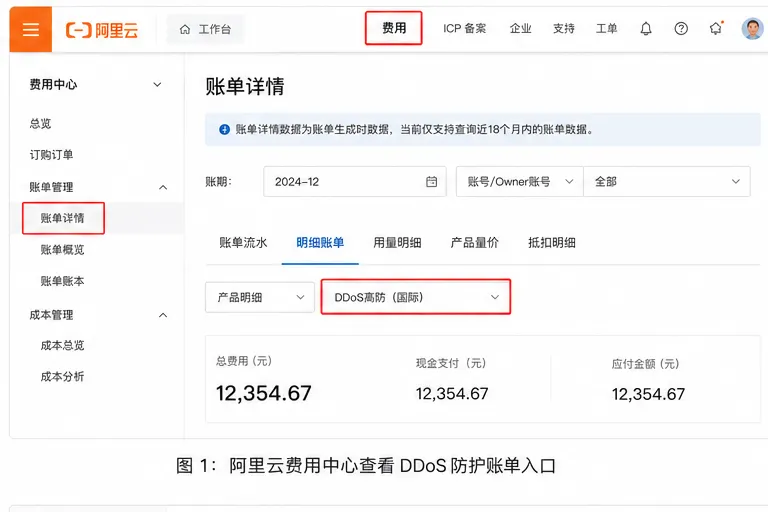The height and width of the screenshot is (512, 768).
Task: Click the blue info icon in notice banner
Action: click(224, 129)
